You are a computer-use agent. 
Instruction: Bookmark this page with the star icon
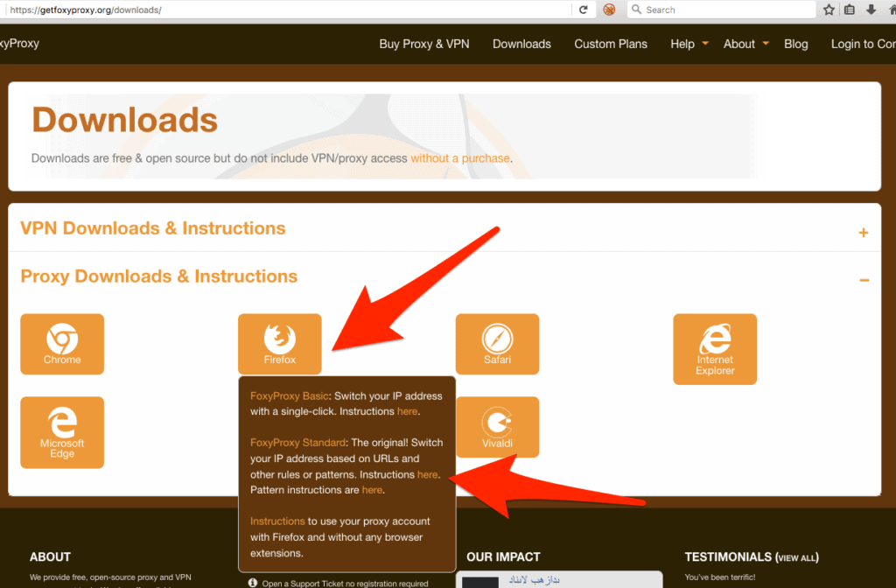829,10
